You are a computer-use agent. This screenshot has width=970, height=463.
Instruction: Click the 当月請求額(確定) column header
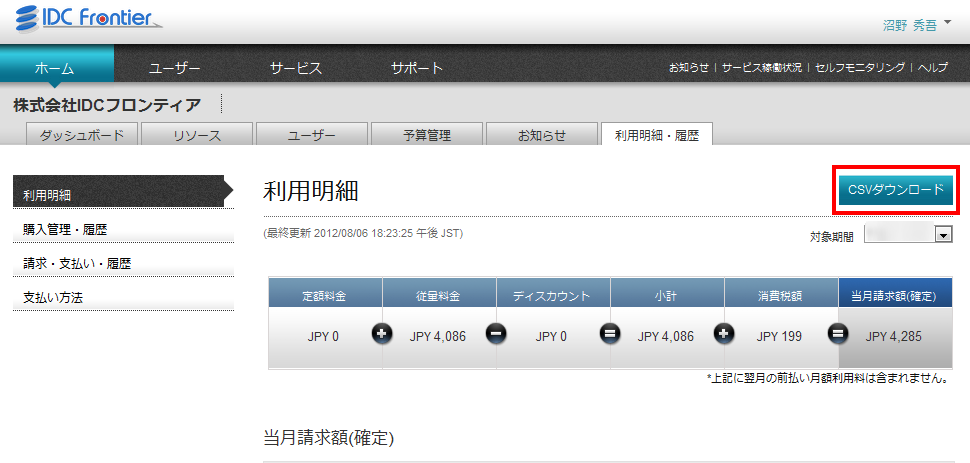[895, 293]
